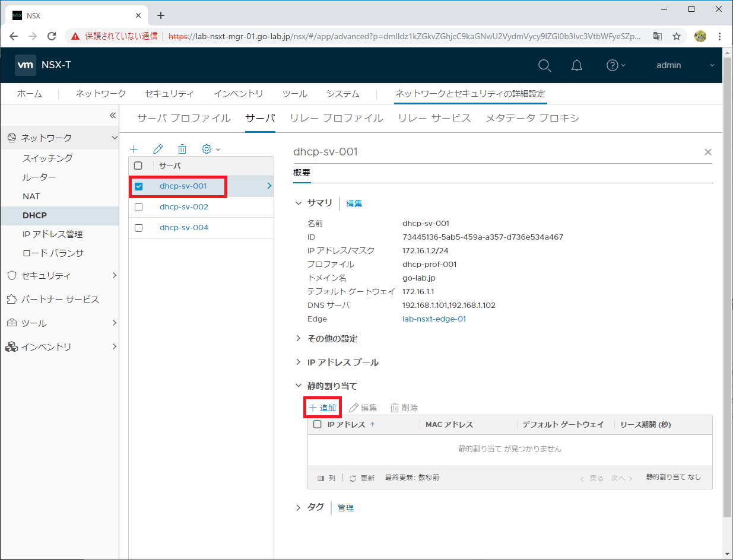Open the top menu's ネットワーク item
The height and width of the screenshot is (560, 733).
point(101,94)
